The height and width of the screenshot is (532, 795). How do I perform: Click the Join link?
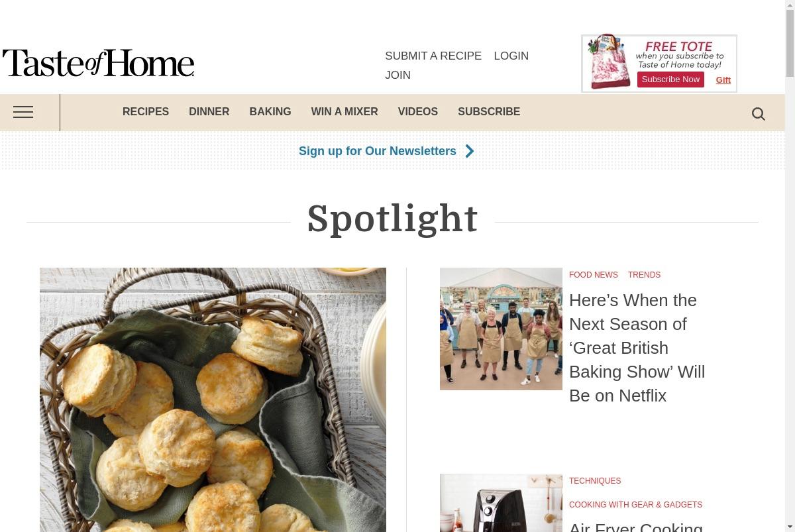point(397,76)
